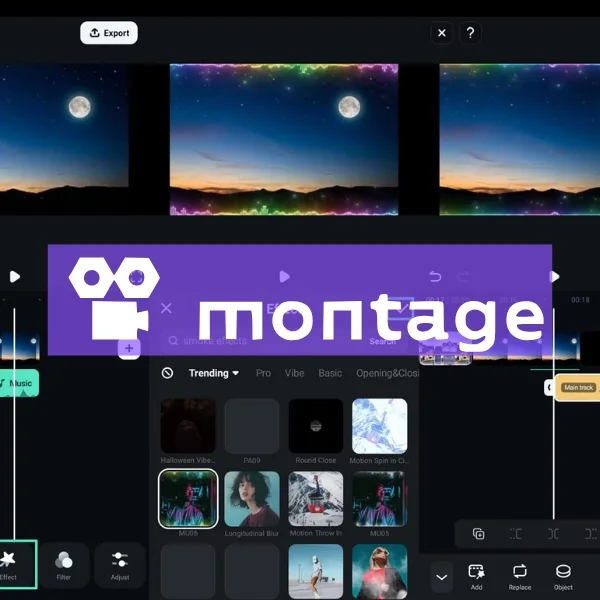Open the Basic effects tab
The width and height of the screenshot is (600, 600).
330,373
